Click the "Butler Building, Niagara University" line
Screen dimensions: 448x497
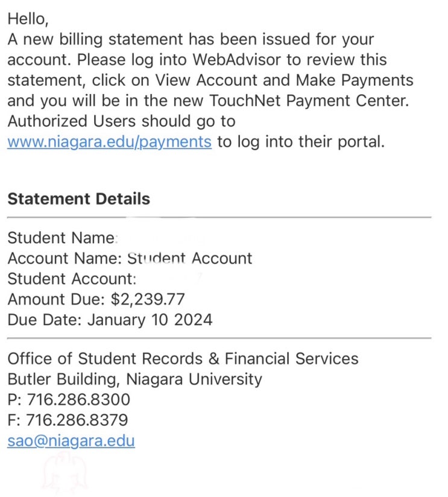pyautogui.click(x=134, y=379)
